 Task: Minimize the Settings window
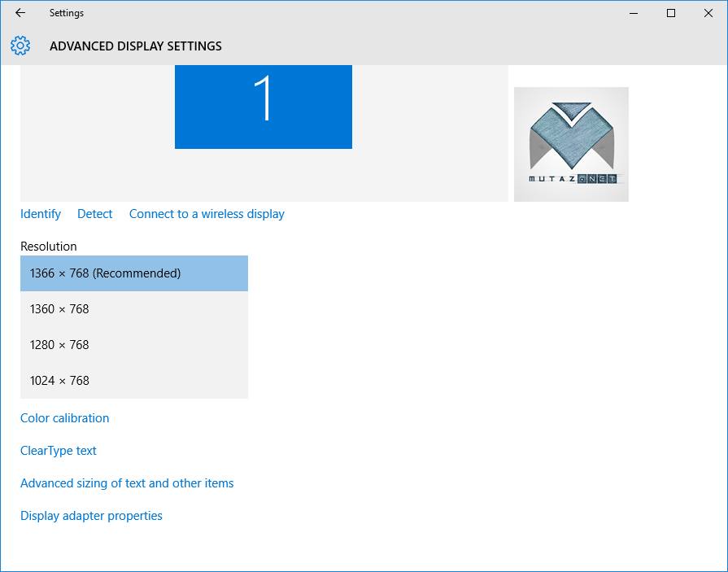pos(634,13)
